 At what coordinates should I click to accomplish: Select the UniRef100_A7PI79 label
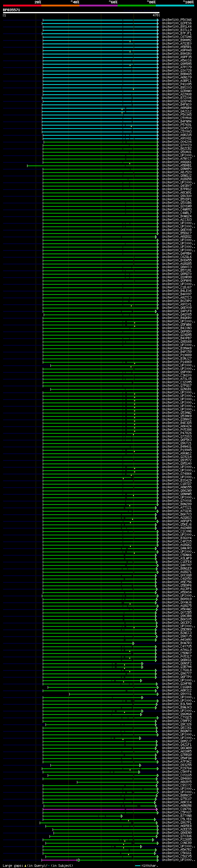177,67
